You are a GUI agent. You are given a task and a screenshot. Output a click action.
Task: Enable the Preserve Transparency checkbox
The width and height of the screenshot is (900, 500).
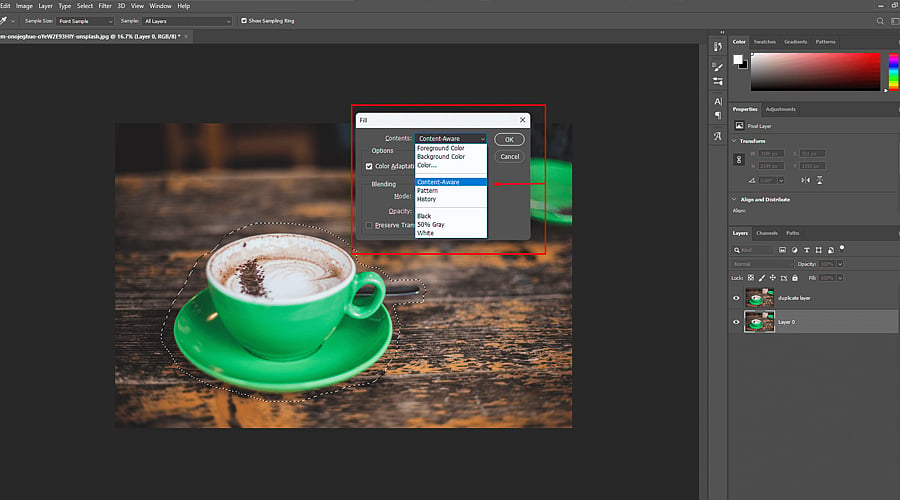pos(369,226)
